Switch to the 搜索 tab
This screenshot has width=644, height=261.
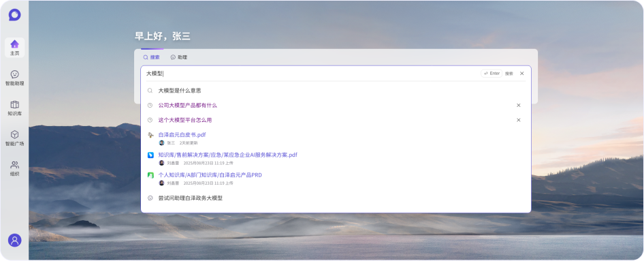pyautogui.click(x=152, y=57)
